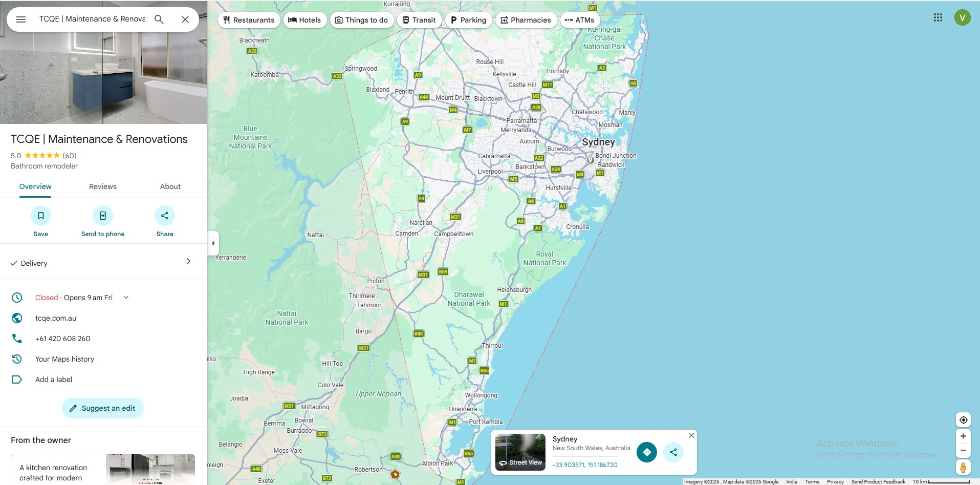Screen dimensions: 980x485
Task: Click the search input field
Action: [92, 19]
